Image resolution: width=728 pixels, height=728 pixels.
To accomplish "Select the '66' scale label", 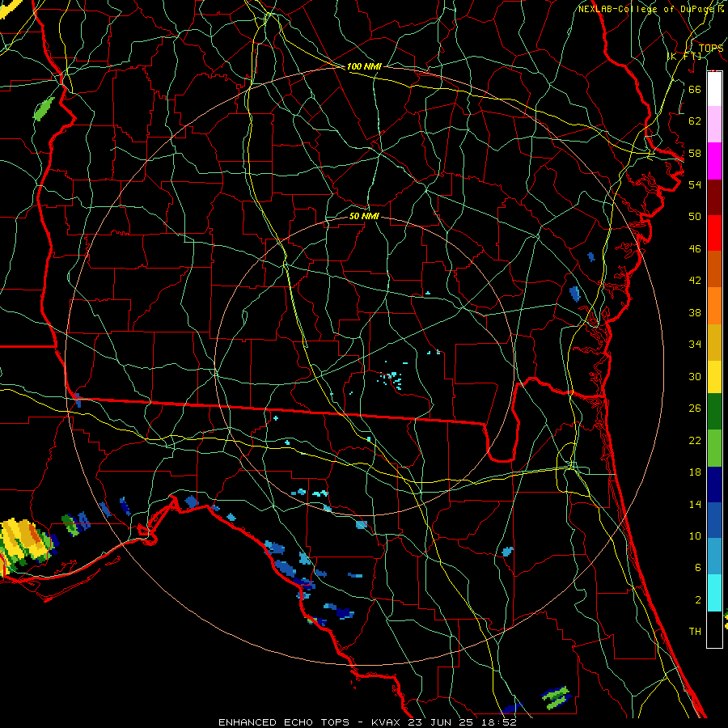I will coord(695,89).
